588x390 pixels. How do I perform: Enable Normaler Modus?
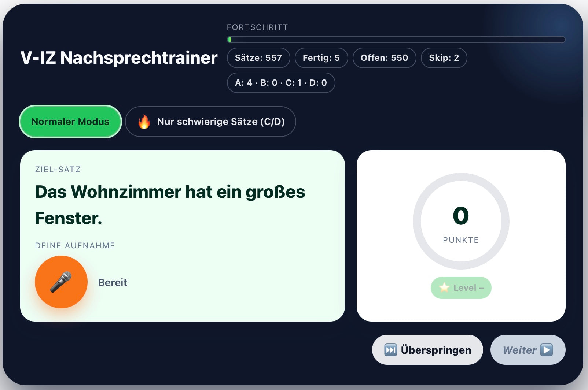[x=70, y=122]
